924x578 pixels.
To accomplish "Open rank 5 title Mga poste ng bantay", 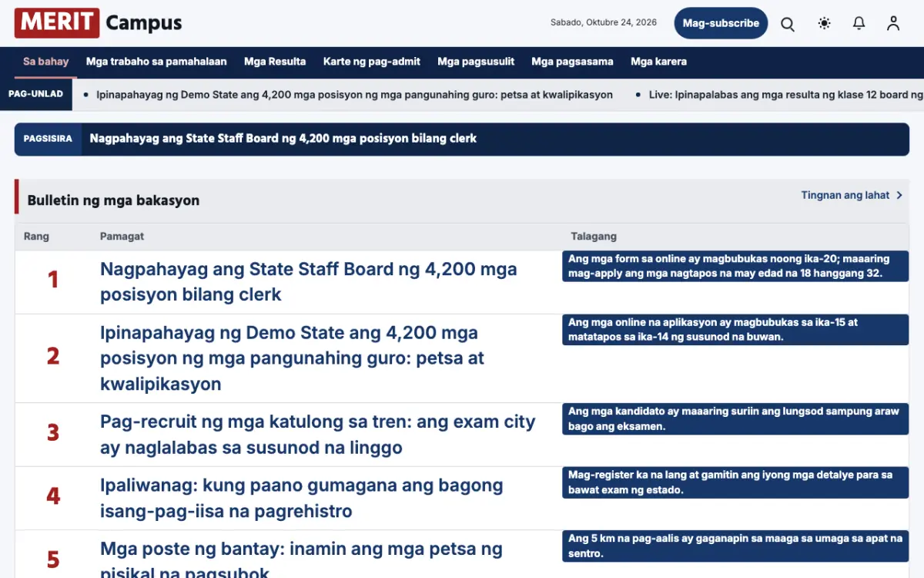I will point(301,560).
